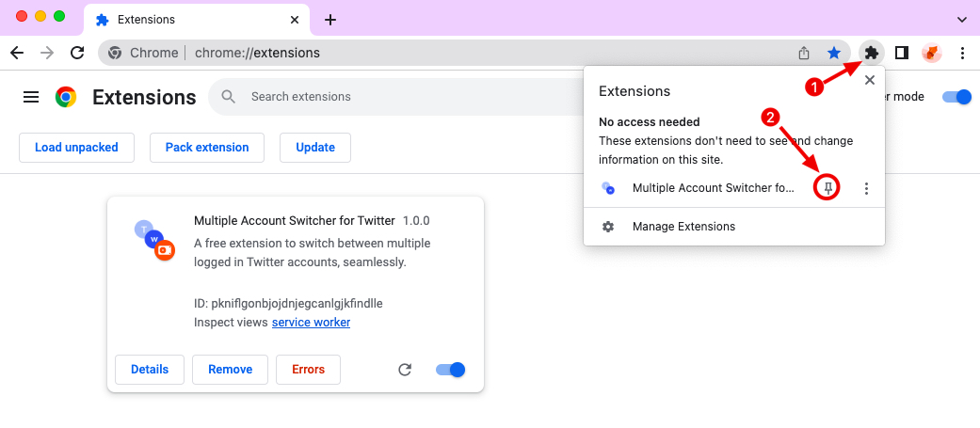Open extension Details
980x428 pixels.
tap(150, 370)
